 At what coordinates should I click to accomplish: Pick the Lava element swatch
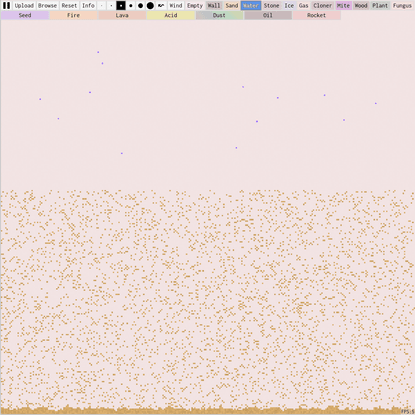[122, 15]
